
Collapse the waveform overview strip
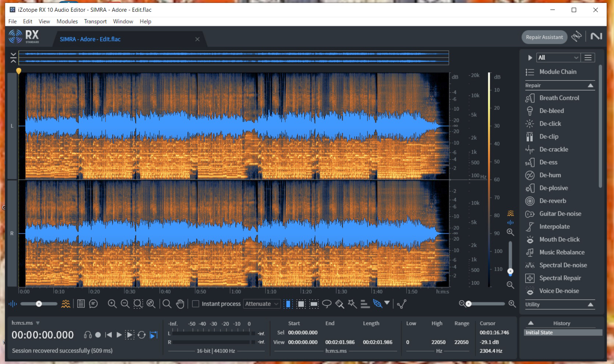(13, 58)
